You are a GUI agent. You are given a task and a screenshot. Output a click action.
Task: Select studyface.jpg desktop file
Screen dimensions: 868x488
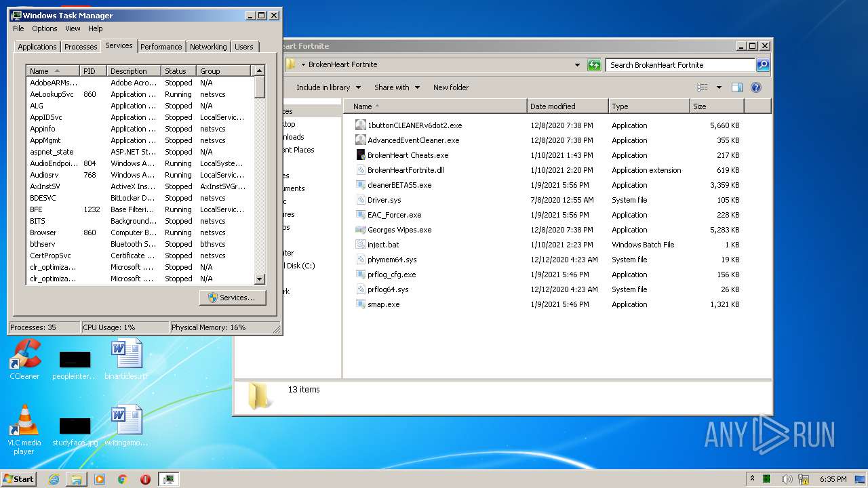(x=75, y=431)
